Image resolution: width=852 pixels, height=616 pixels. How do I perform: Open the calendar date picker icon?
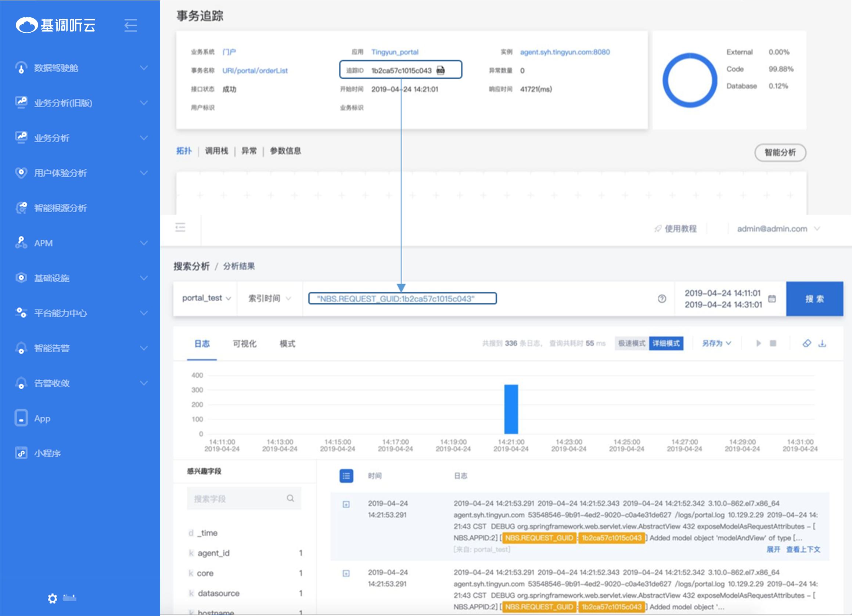772,299
